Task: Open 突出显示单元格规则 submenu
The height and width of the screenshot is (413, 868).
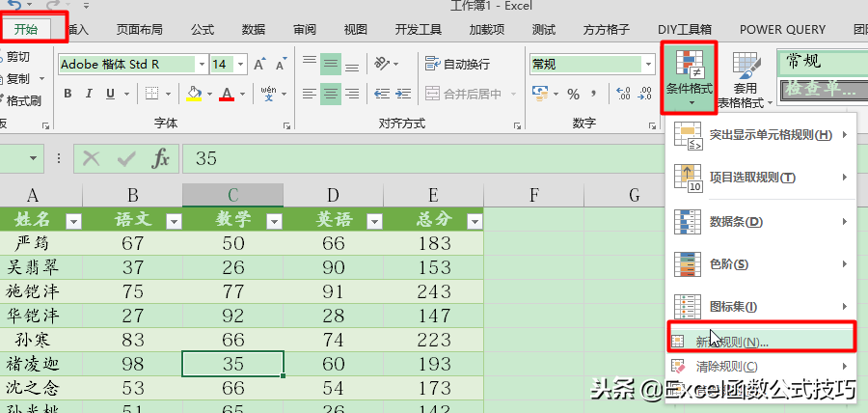Action: [761, 134]
